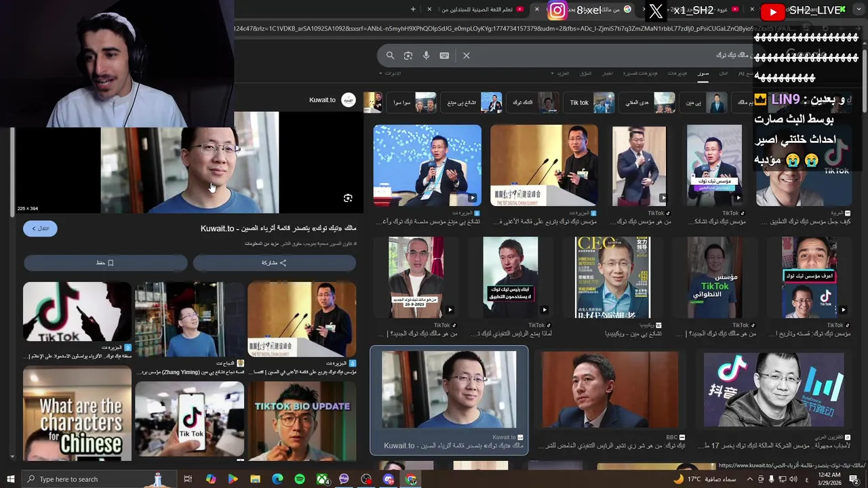Click the volume speaker icon in system tray
Viewport: 868px width, 488px height.
794,479
